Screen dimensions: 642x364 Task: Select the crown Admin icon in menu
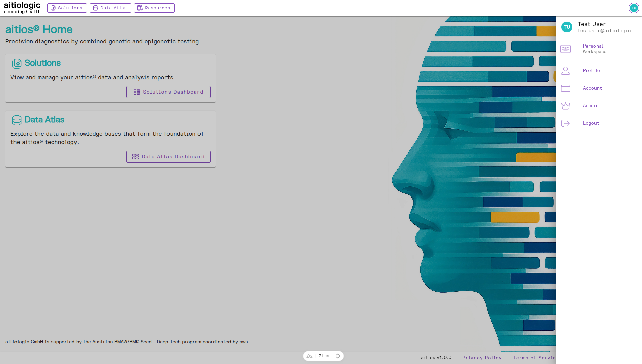(565, 105)
